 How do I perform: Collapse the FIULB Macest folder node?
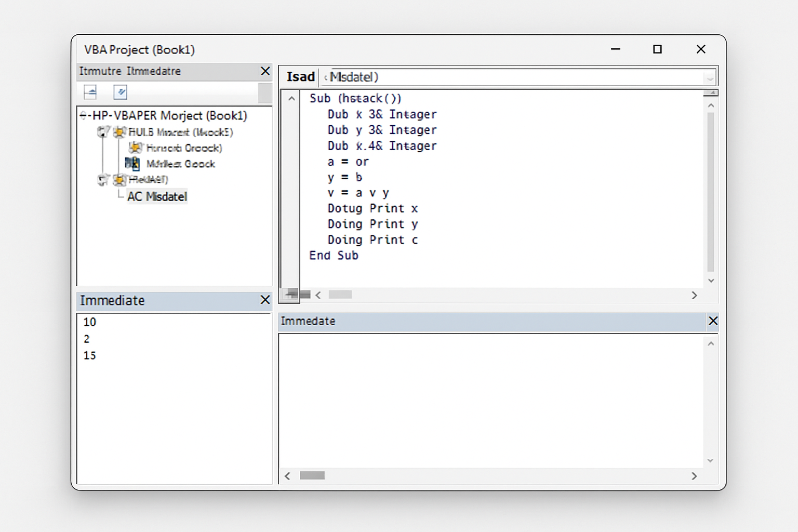[x=103, y=132]
